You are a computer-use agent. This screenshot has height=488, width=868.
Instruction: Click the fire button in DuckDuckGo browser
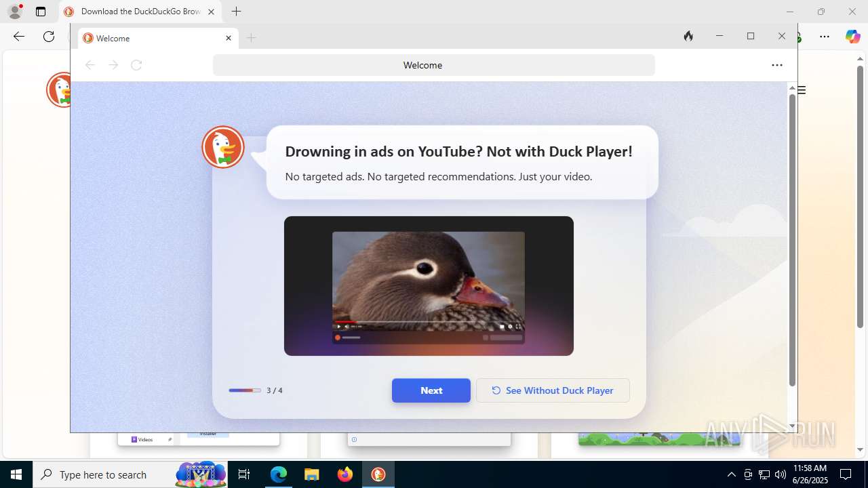[688, 37]
